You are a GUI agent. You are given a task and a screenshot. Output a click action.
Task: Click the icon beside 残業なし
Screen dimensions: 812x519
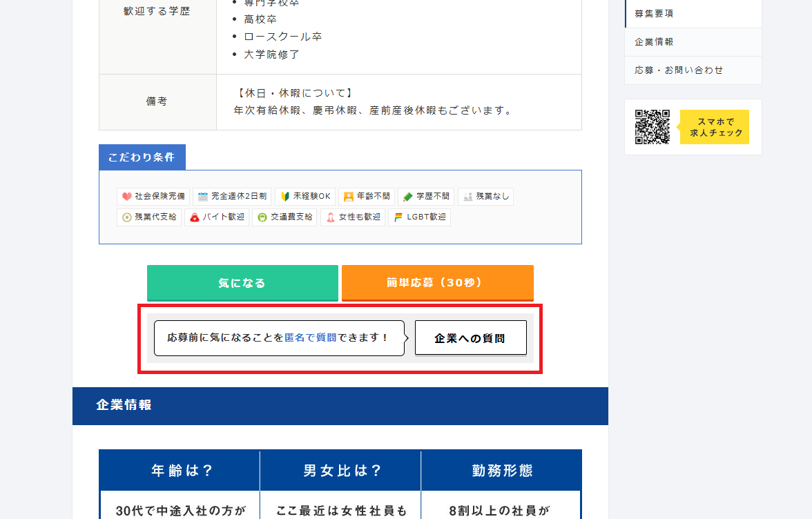click(467, 197)
